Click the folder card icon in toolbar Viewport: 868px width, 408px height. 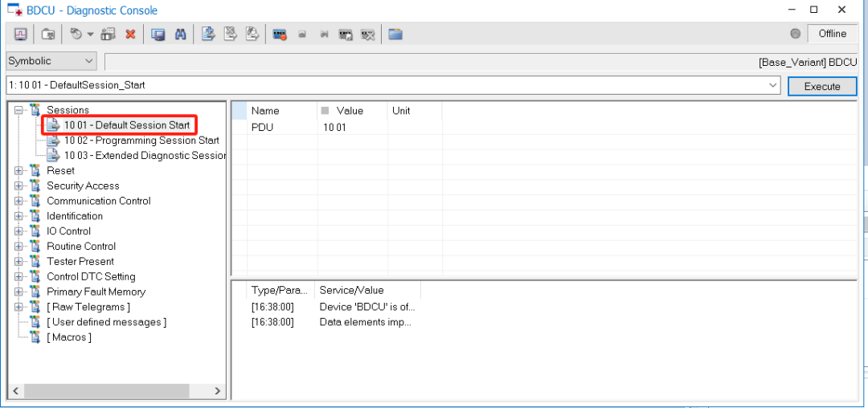pos(49,35)
